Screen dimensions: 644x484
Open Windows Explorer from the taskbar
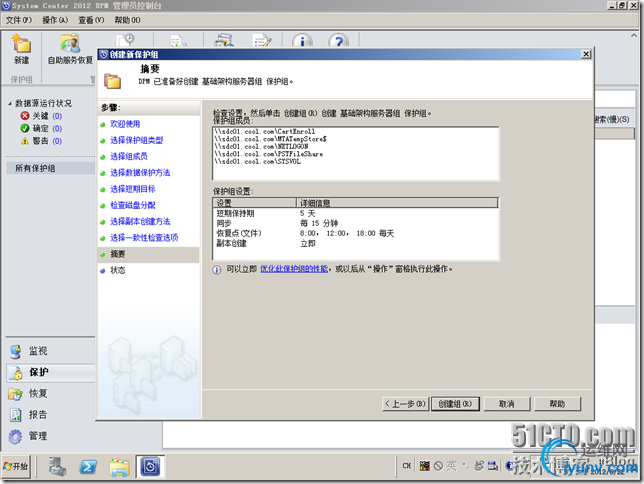pos(119,467)
